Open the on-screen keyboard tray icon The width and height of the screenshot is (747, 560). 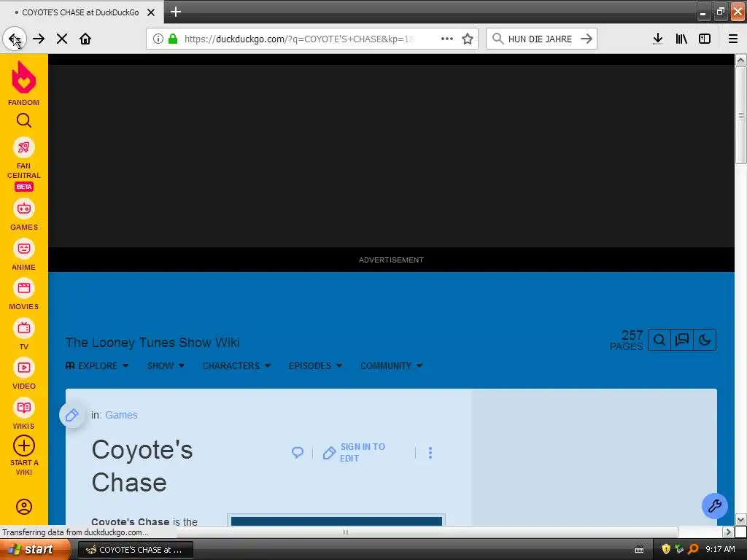pyautogui.click(x=639, y=550)
